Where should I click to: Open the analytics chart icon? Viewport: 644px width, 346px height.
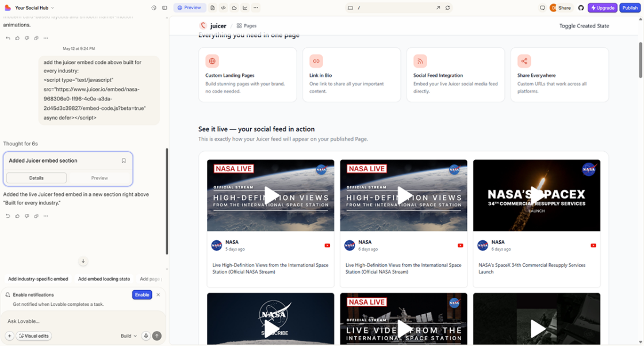point(245,8)
